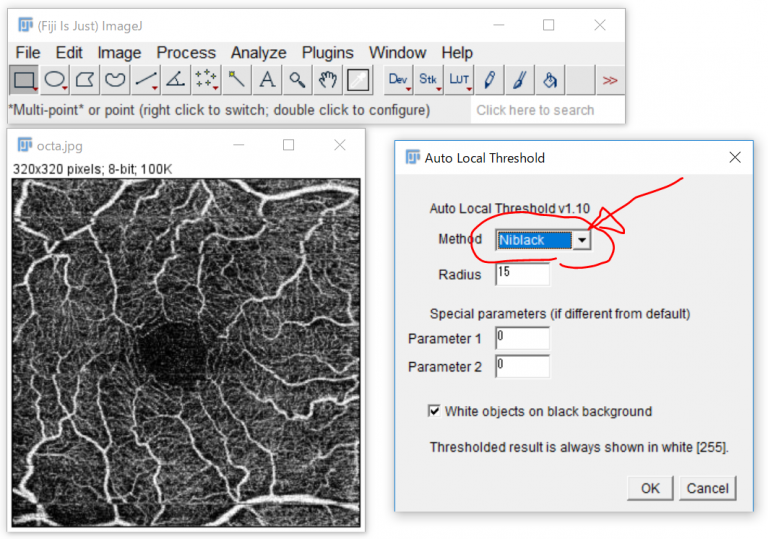Select the Color picker tool
768x539 pixels.
pos(358,80)
